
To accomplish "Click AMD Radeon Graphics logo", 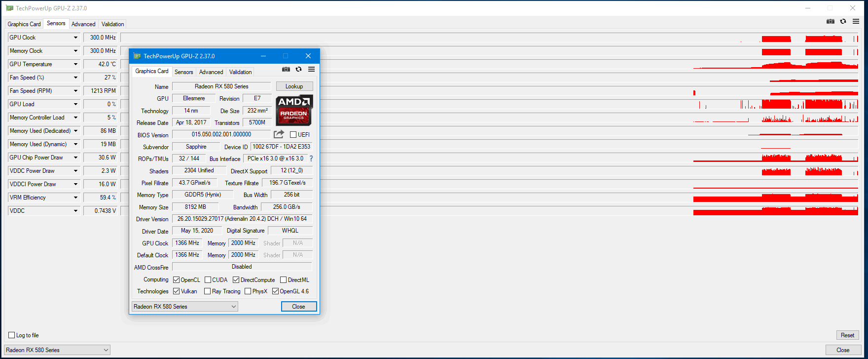I will tap(294, 110).
